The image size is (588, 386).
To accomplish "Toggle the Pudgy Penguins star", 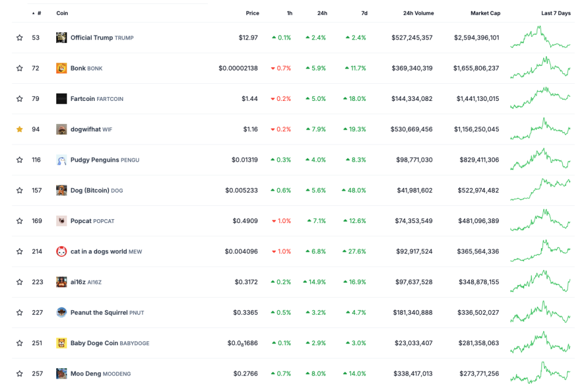I will coord(20,160).
